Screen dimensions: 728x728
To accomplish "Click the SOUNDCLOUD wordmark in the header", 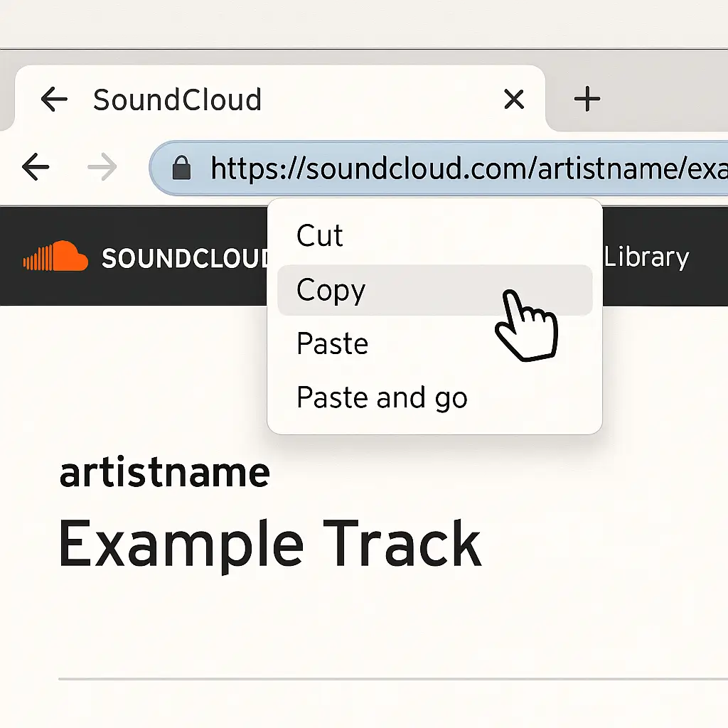I will (185, 258).
